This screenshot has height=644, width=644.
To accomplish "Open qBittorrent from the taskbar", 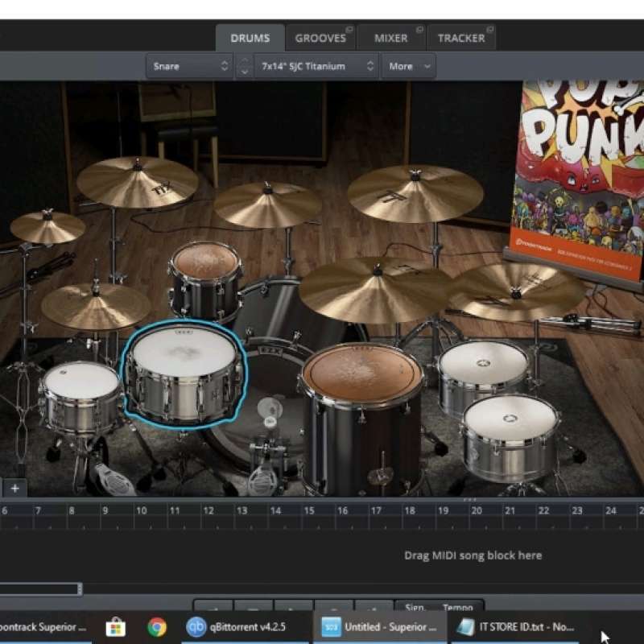I will (233, 626).
